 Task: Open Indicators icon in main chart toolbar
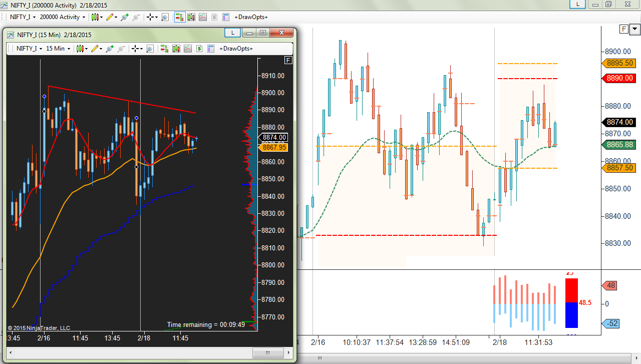pyautogui.click(x=202, y=17)
